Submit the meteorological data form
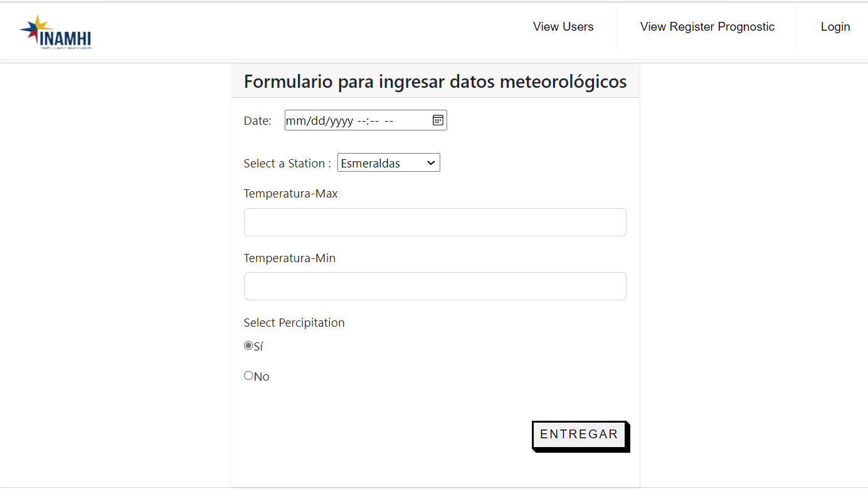Image resolution: width=868 pixels, height=501 pixels. pos(578,435)
